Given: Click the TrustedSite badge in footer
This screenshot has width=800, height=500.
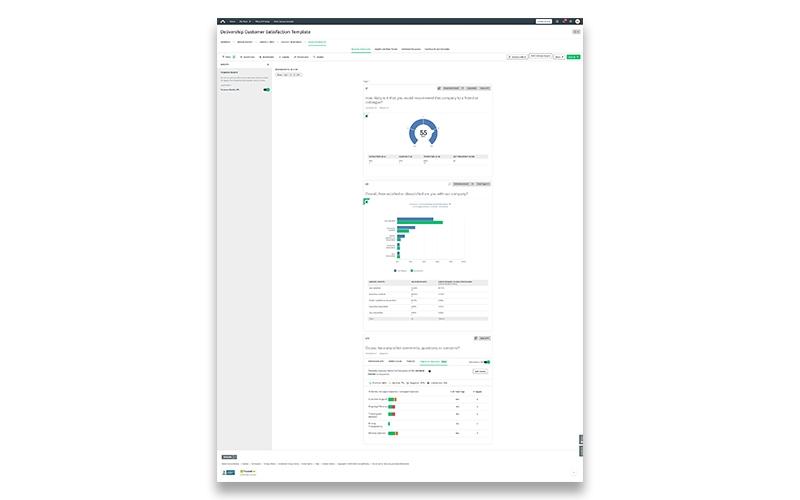Looking at the screenshot, I should click(248, 472).
